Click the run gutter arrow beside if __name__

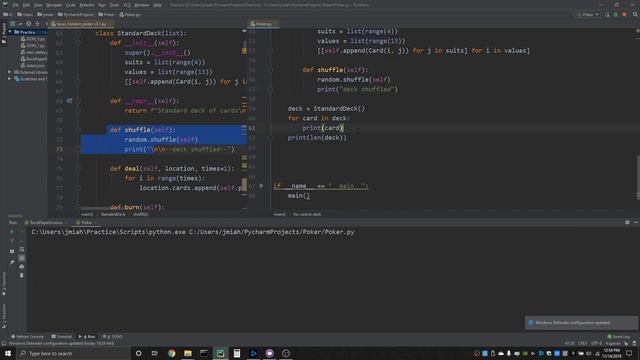coord(261,186)
